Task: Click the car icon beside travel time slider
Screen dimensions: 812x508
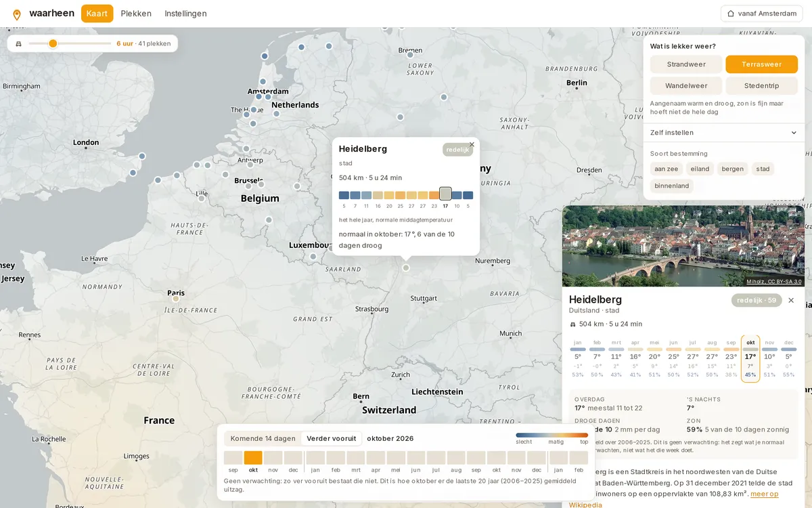Action: pyautogui.click(x=18, y=43)
